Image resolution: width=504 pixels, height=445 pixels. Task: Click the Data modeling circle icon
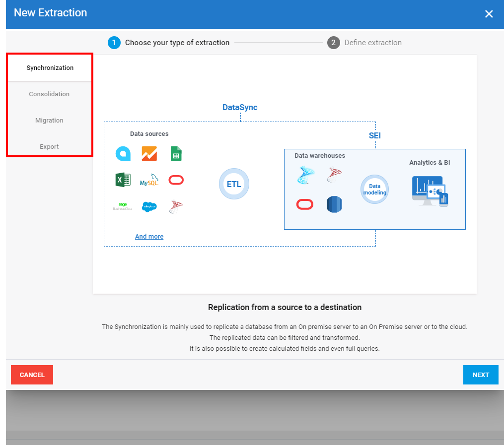pos(374,190)
